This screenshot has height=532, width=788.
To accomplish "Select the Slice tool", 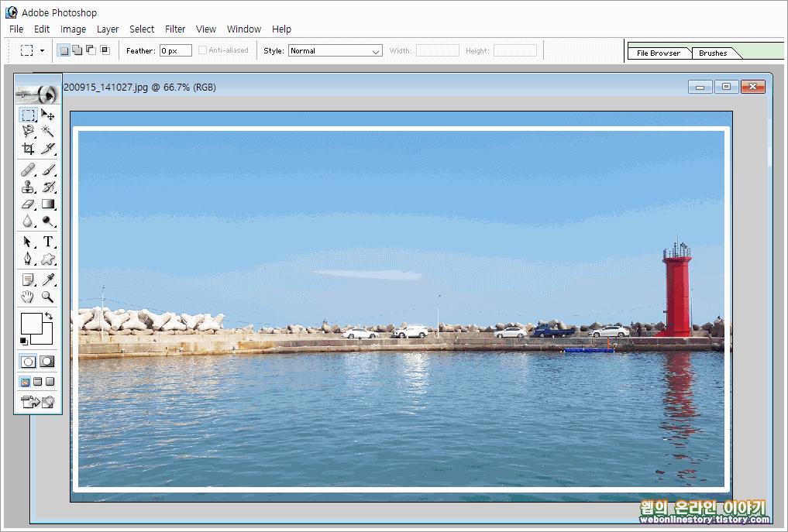I will 48,149.
